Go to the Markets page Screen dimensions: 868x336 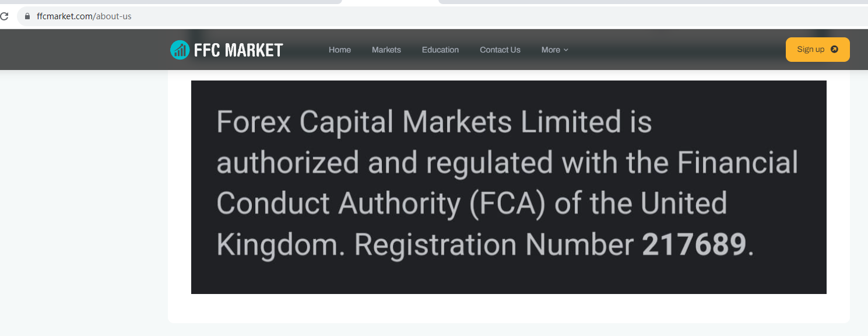[x=386, y=50]
